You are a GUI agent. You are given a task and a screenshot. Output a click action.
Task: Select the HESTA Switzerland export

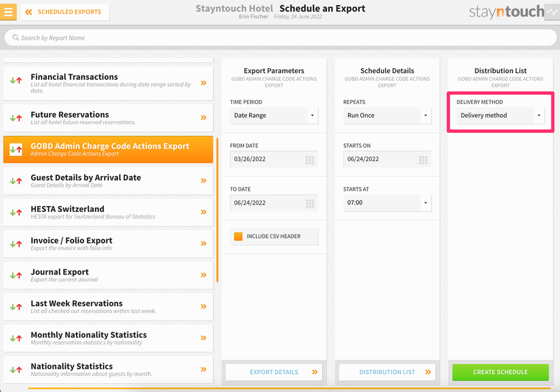pyautogui.click(x=108, y=212)
